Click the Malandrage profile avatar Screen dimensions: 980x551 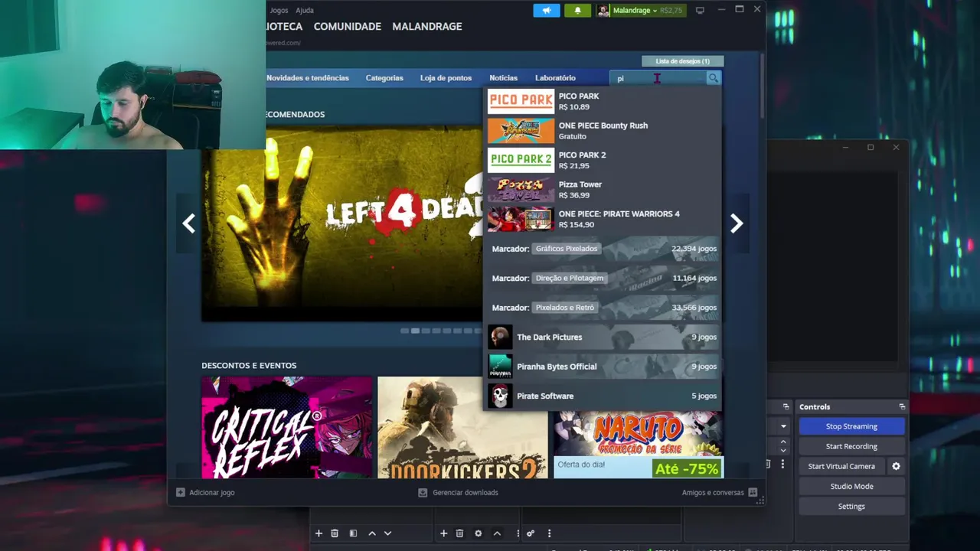(x=604, y=11)
